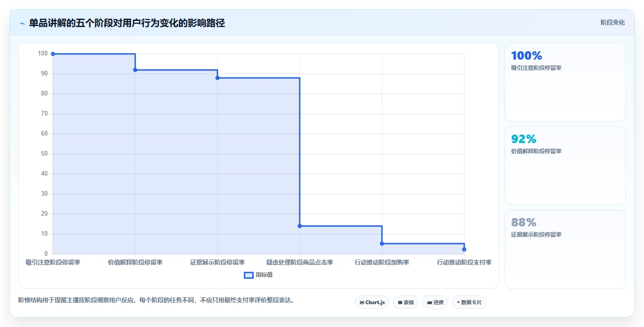644x327 pixels.
Task: Click the icon inside the Chart.js chip
Action: click(362, 303)
